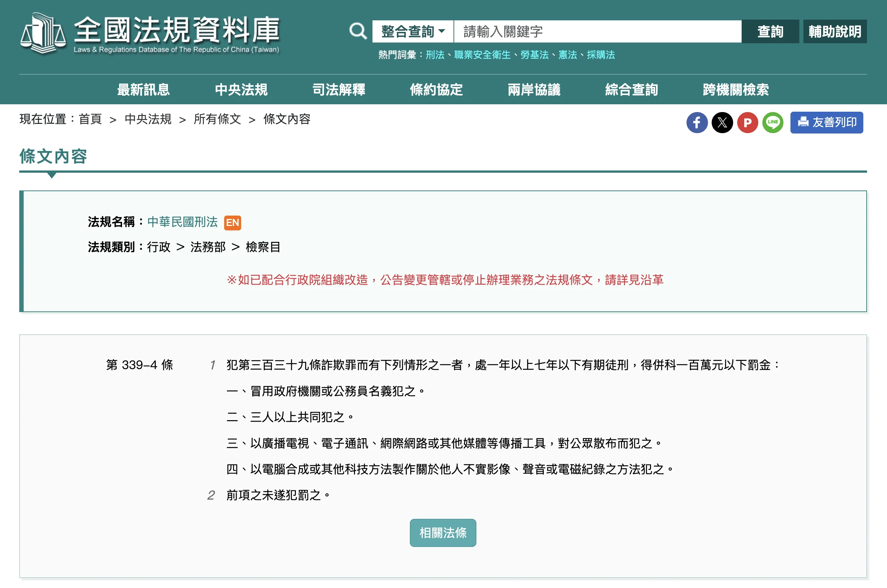Open the 整合查詢 search type dropdown

pos(413,31)
